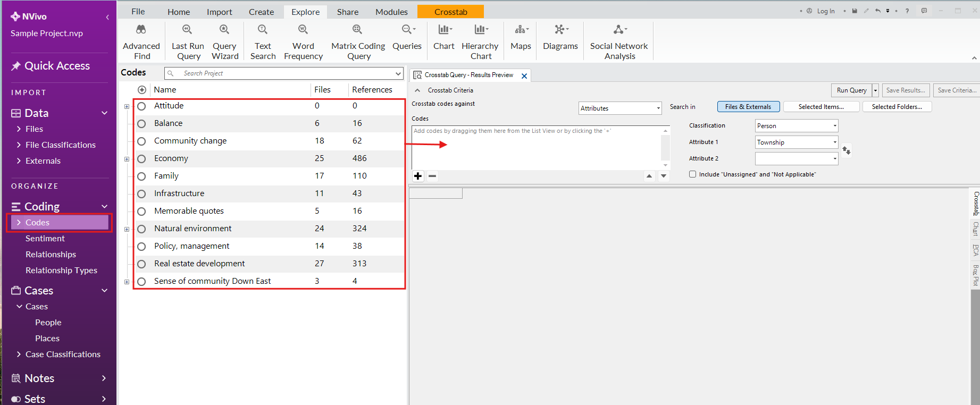The height and width of the screenshot is (405, 980).
Task: Collapse the Crosstab Criteria section
Action: [417, 90]
